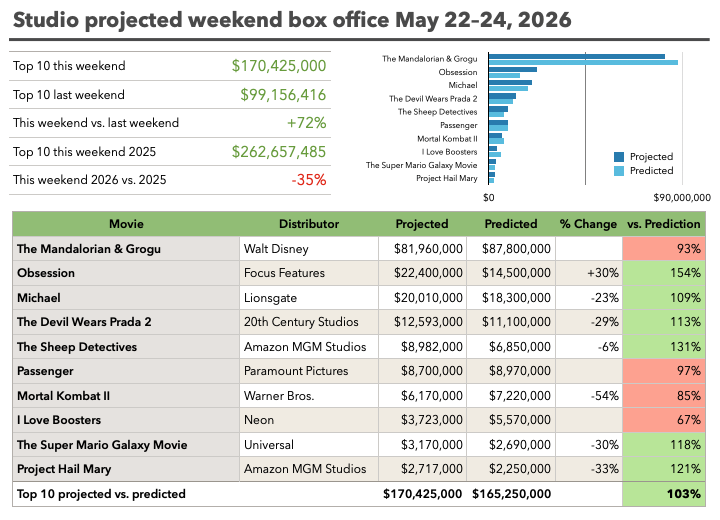Select 'The Super Mario Galaxy Movie' table cell
This screenshot has height=520, width=720.
pos(126,445)
